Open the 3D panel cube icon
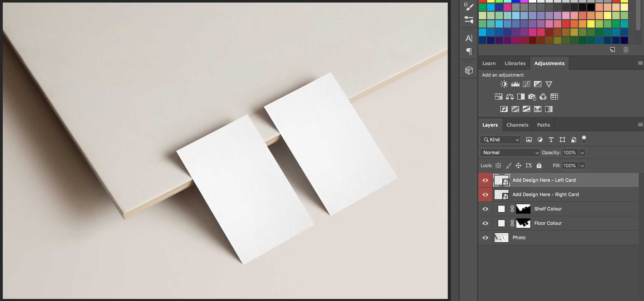 coord(469,70)
